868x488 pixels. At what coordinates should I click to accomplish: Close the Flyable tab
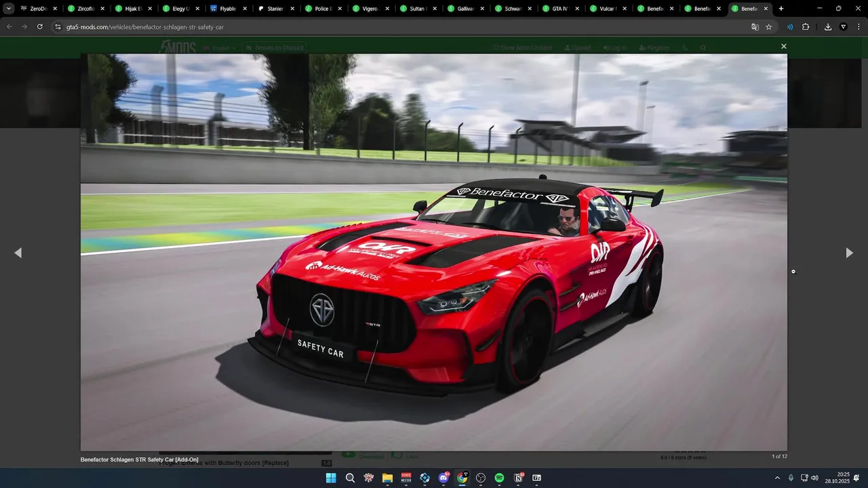(245, 9)
